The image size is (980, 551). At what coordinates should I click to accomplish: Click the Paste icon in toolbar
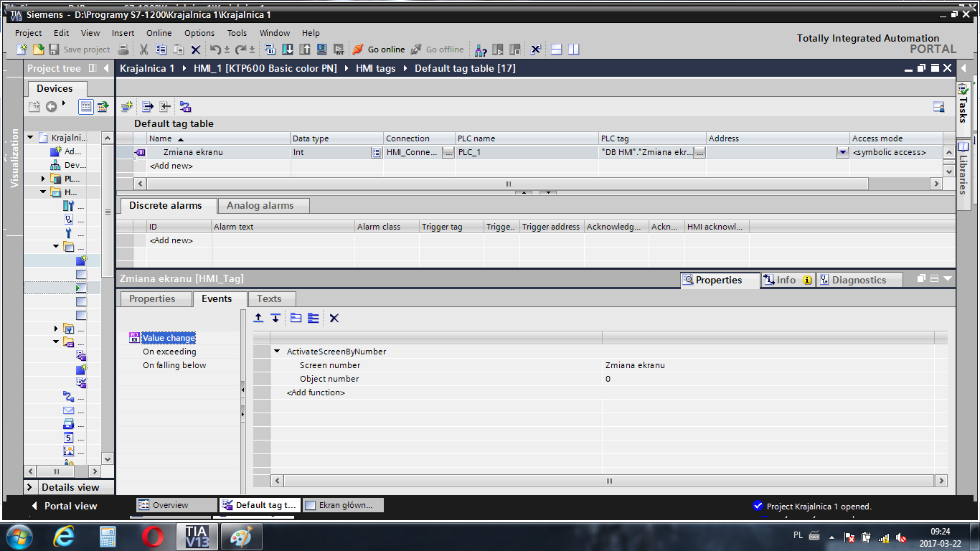(x=178, y=50)
